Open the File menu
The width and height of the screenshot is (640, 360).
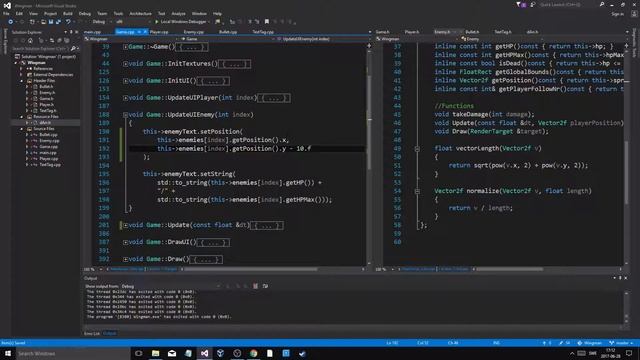tap(6, 13)
